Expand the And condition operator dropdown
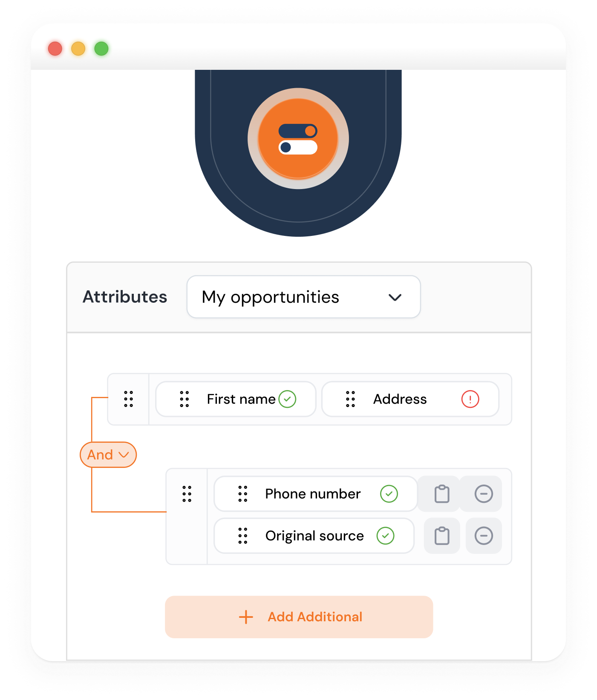 [x=108, y=455]
